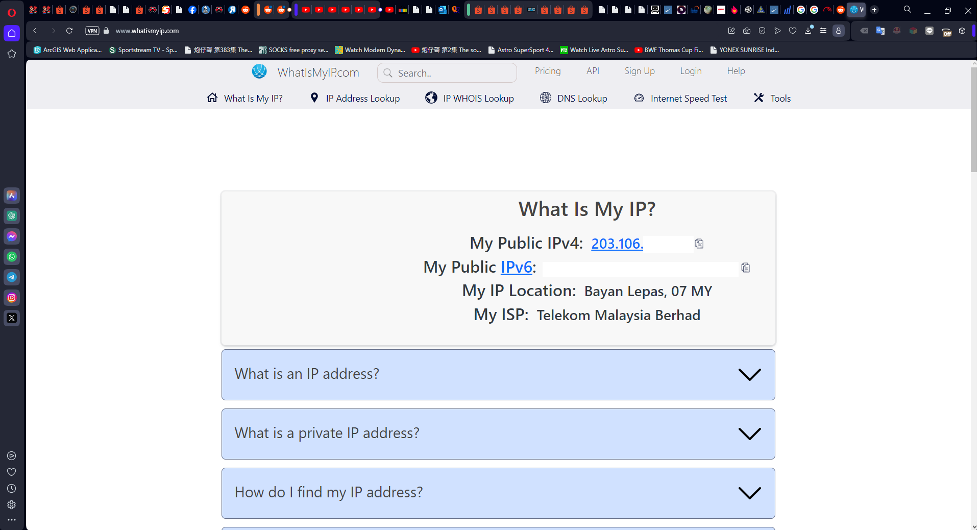The height and width of the screenshot is (530, 980).
Task: Open the send/flow arrow icon
Action: (777, 31)
